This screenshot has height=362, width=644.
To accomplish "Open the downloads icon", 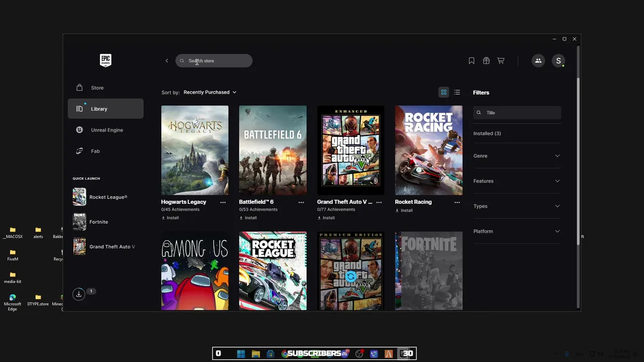I will [79, 295].
